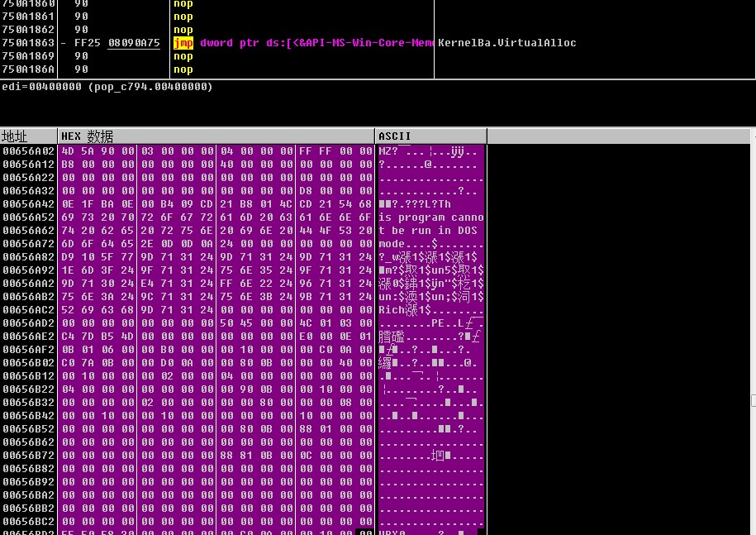
Task: Select dump address 00656BC2
Action: (x=28, y=522)
